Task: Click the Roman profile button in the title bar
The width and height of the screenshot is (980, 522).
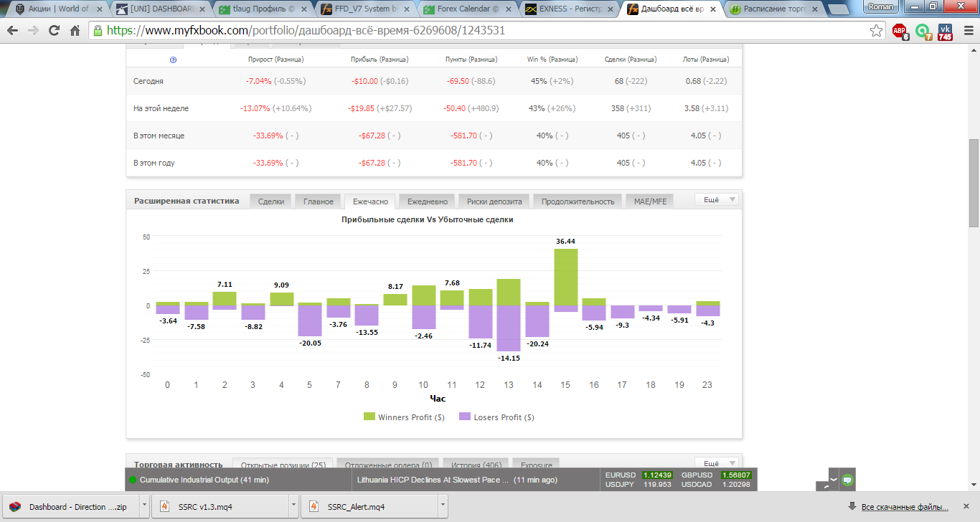Action: coord(880,6)
